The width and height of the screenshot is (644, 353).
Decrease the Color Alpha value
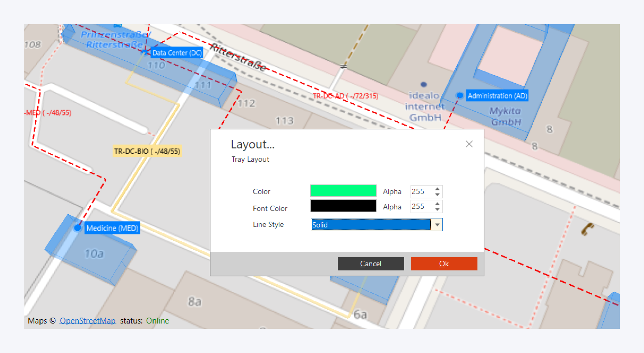[437, 195]
